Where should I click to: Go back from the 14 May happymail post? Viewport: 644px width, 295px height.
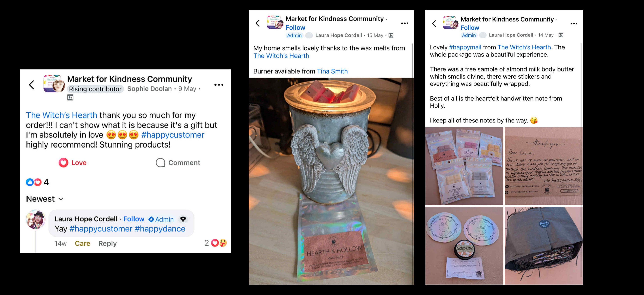coord(434,24)
